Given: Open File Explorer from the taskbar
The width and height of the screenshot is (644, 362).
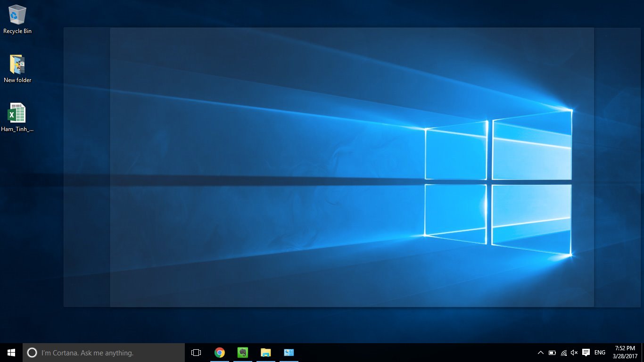Looking at the screenshot, I should tap(265, 352).
